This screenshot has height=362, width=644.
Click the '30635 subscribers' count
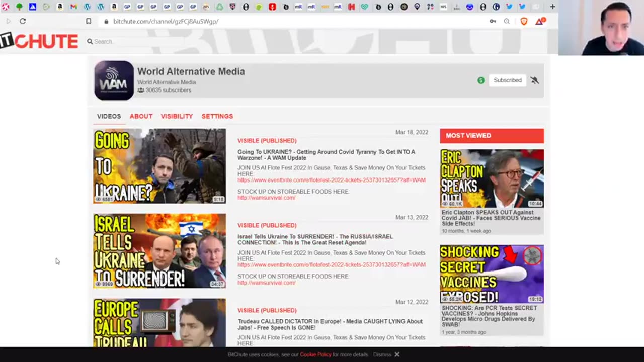tap(169, 90)
